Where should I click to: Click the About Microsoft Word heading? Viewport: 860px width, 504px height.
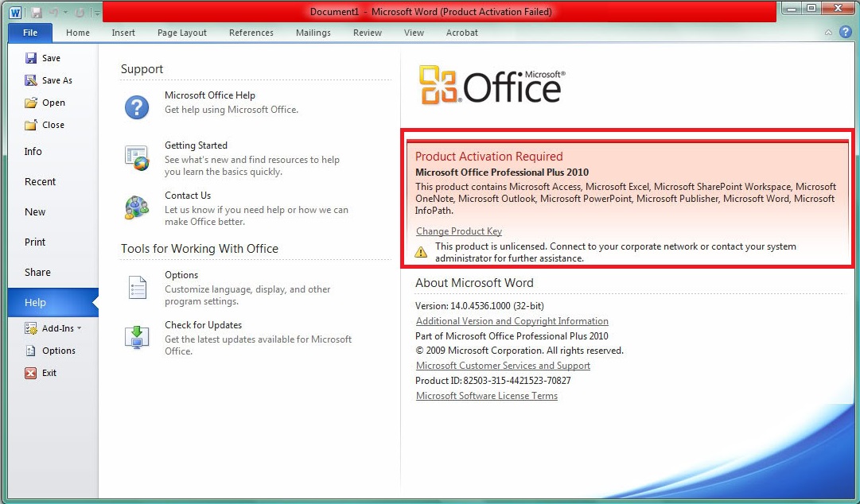pyautogui.click(x=474, y=283)
